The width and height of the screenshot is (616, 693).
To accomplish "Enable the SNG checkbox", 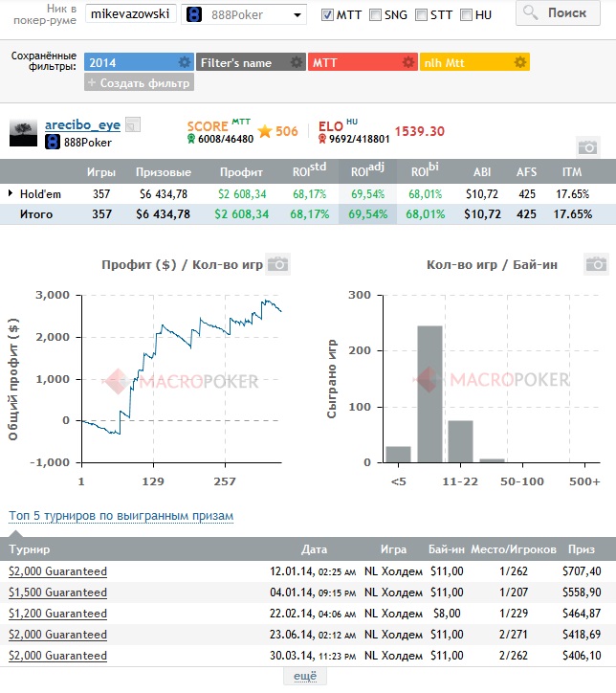I will pyautogui.click(x=375, y=14).
